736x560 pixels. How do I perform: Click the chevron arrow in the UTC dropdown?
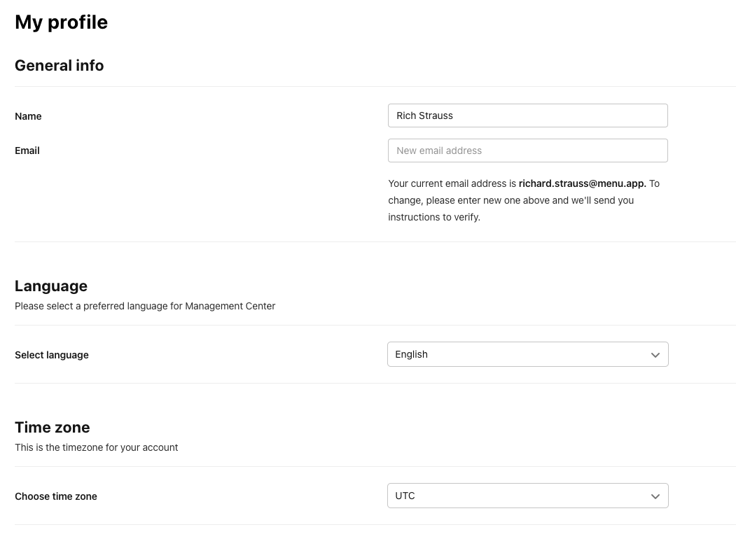[x=655, y=496]
